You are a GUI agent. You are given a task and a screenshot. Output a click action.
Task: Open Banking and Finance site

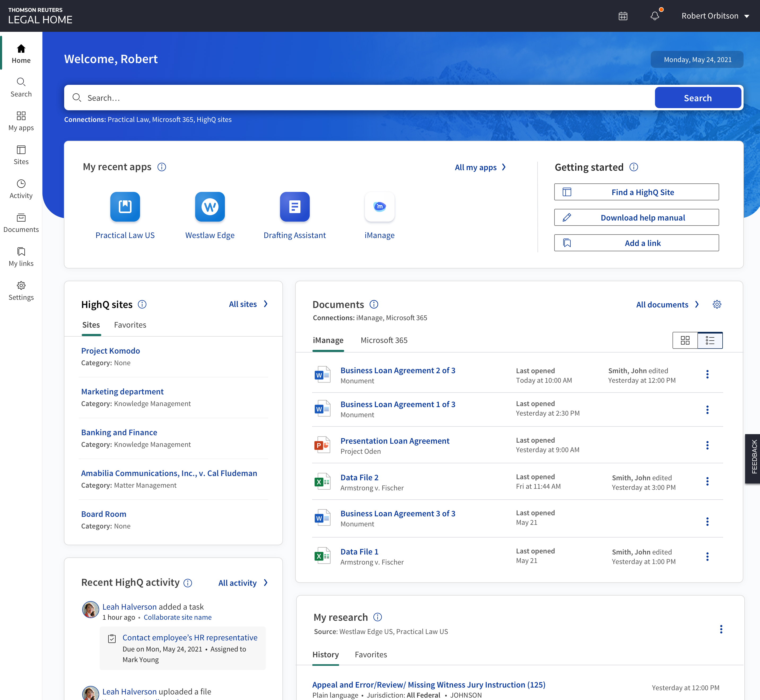[x=119, y=433]
